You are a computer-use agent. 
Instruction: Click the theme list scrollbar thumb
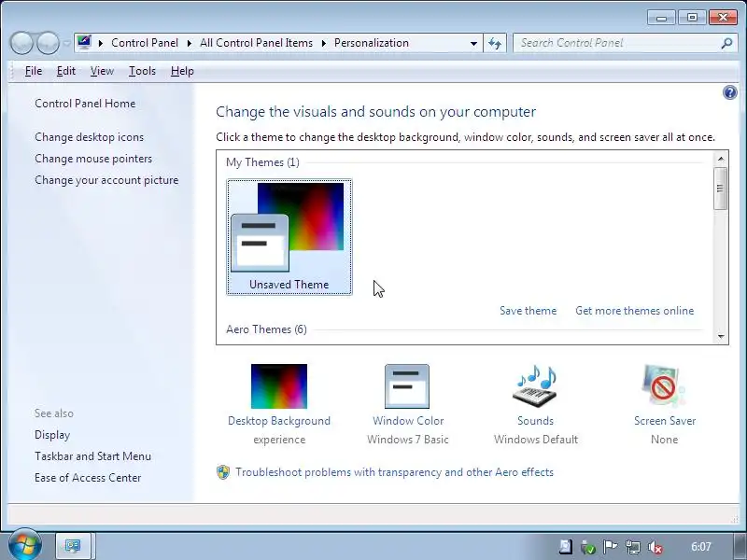pyautogui.click(x=720, y=189)
